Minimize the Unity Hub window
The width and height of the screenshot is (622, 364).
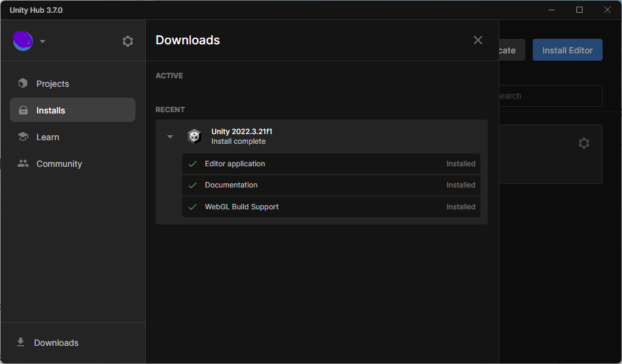552,10
